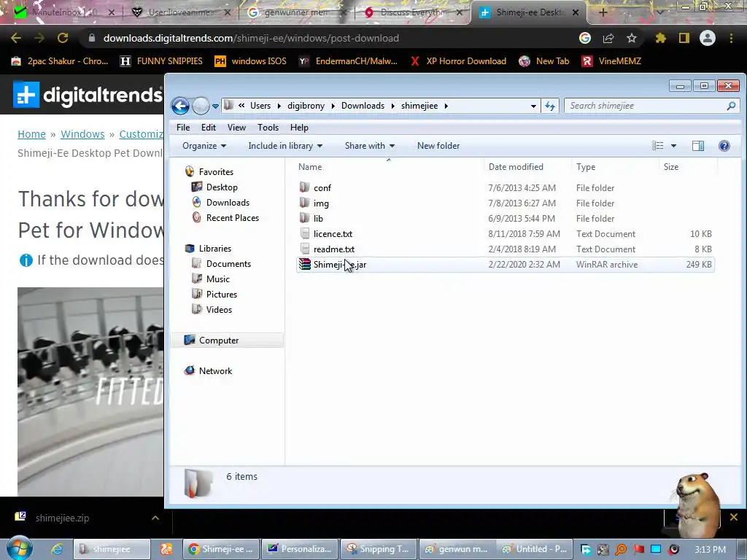The height and width of the screenshot is (560, 747).
Task: Share this page icon in Chrome
Action: click(608, 38)
